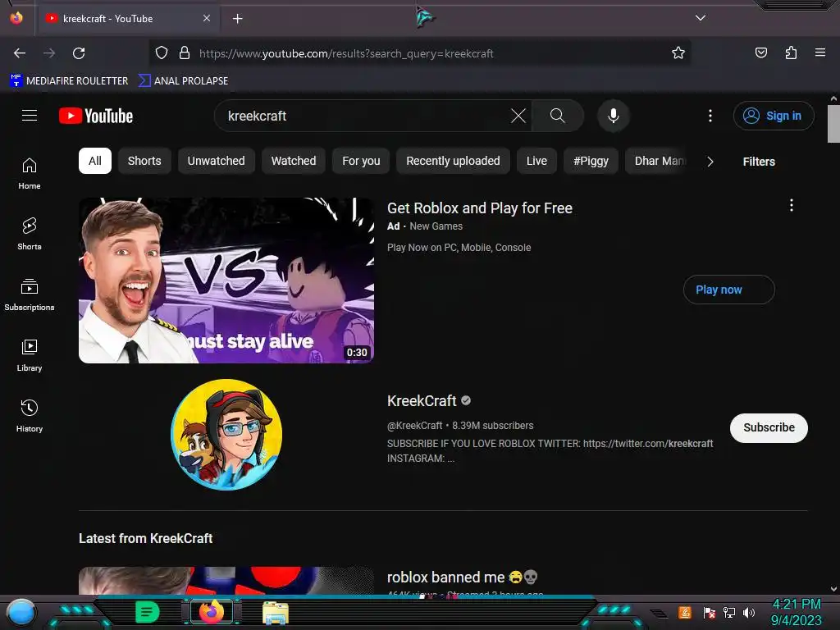Click the Sign in button

[774, 116]
